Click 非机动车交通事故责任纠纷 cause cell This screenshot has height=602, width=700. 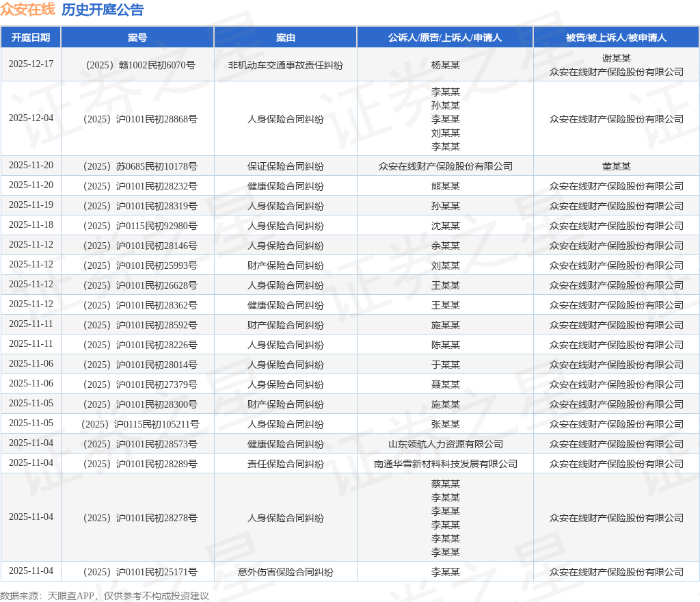pos(285,65)
